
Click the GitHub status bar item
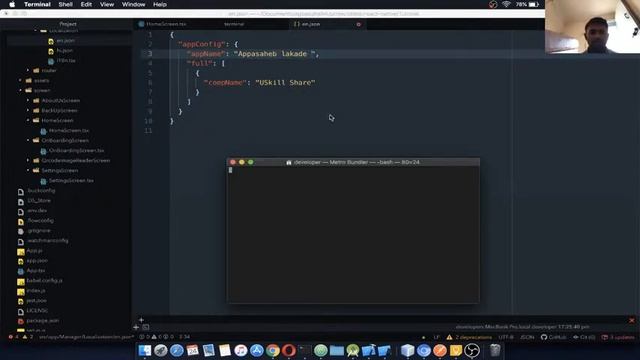(x=553, y=337)
